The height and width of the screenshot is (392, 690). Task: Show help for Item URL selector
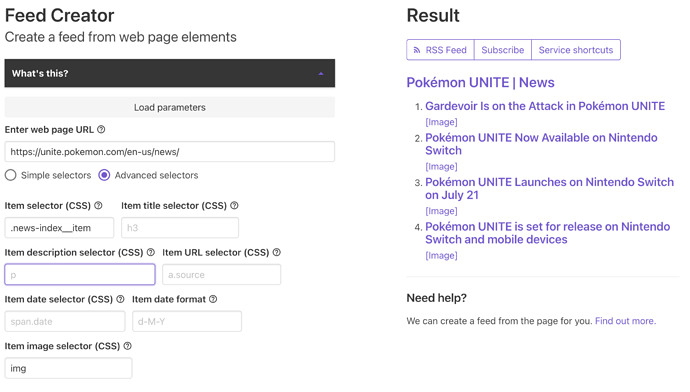coord(276,252)
